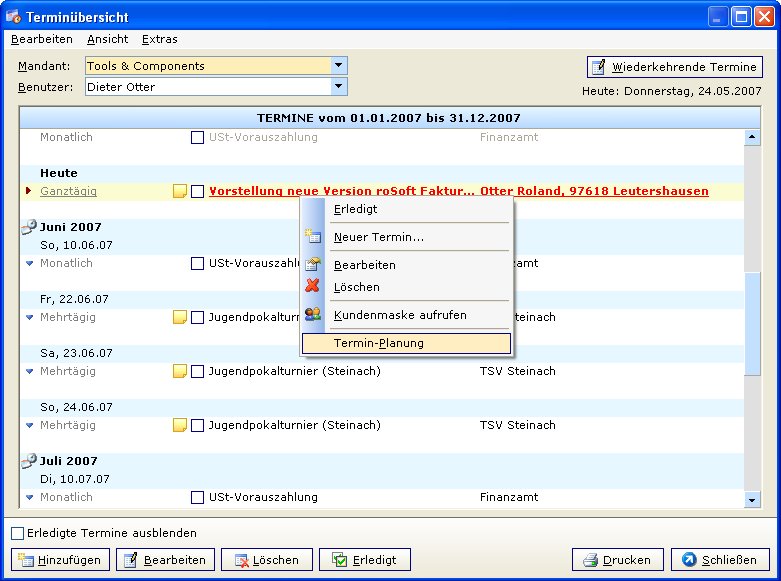Click the red X Löschen icon in context menu
781x581 pixels.
[x=313, y=287]
